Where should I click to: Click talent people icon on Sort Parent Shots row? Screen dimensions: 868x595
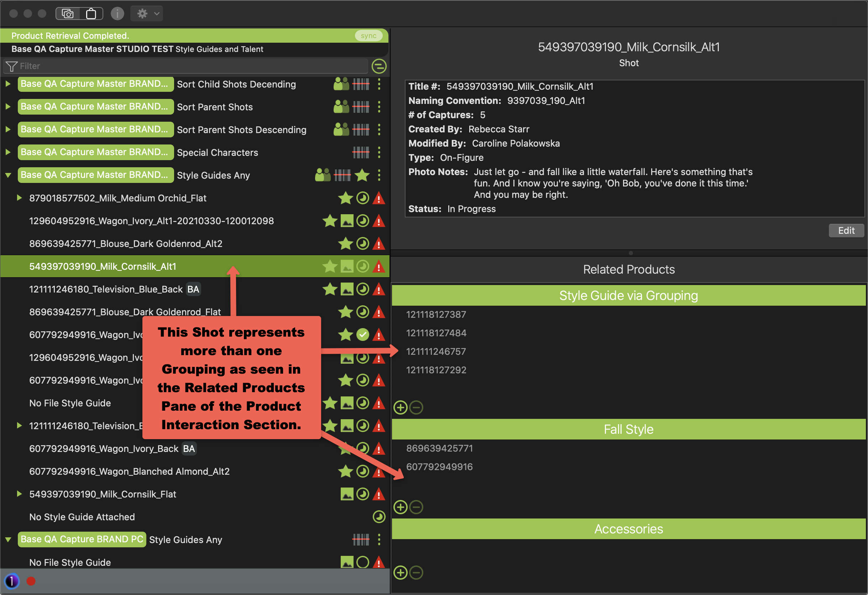tap(341, 107)
